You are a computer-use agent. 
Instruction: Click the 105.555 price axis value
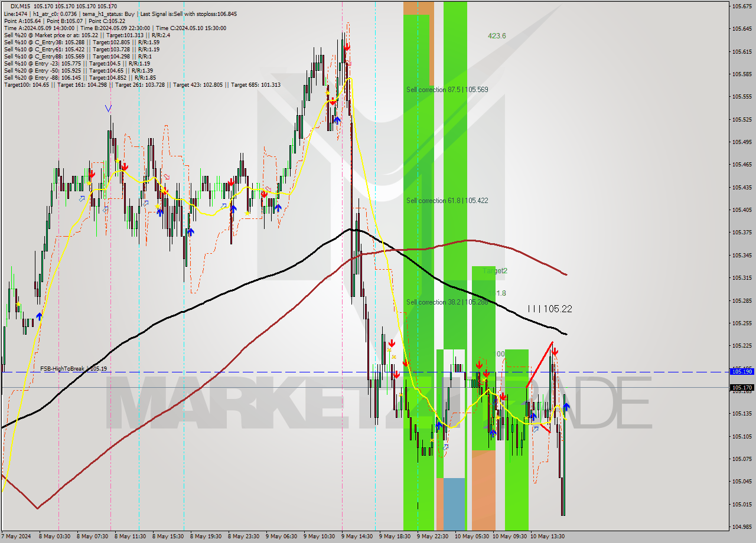click(742, 97)
